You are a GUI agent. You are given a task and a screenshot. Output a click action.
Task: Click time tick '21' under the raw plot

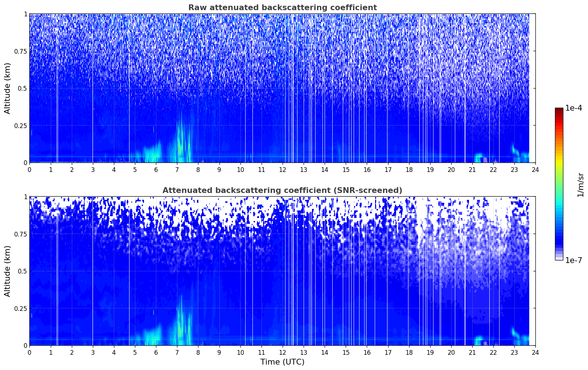click(472, 169)
